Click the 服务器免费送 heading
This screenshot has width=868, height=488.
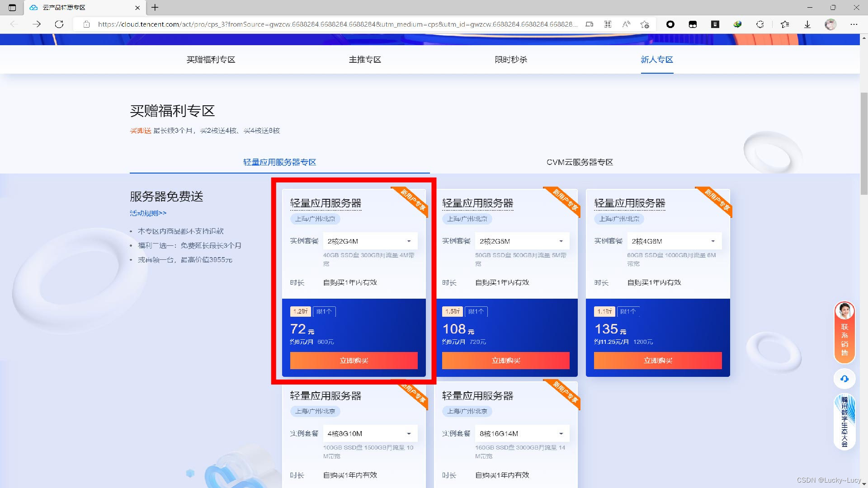(x=166, y=197)
